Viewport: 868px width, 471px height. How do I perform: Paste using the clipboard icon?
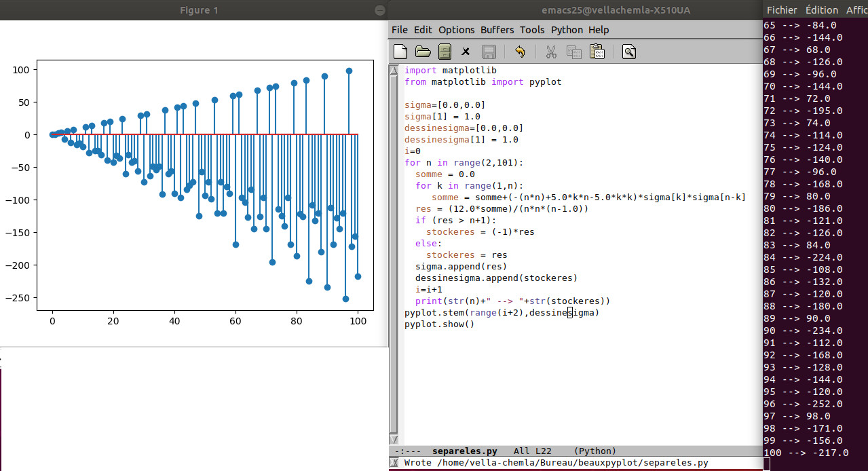(597, 52)
